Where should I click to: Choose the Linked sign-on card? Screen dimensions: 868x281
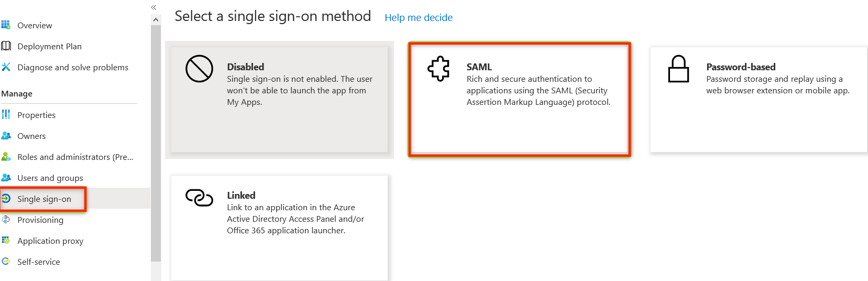(x=279, y=228)
